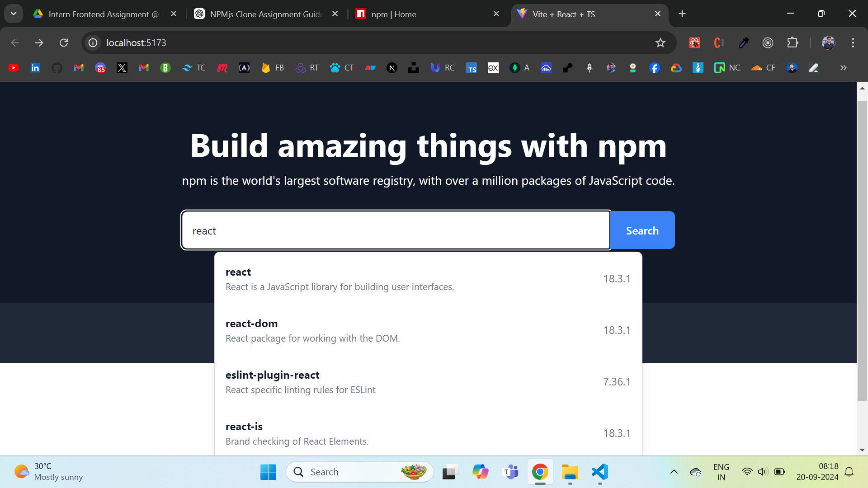
Task: Select the react-dom suggestion
Action: (x=428, y=330)
